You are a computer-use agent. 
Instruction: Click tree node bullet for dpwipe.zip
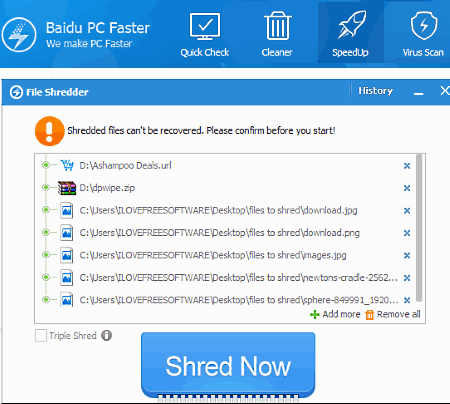pyautogui.click(x=46, y=187)
